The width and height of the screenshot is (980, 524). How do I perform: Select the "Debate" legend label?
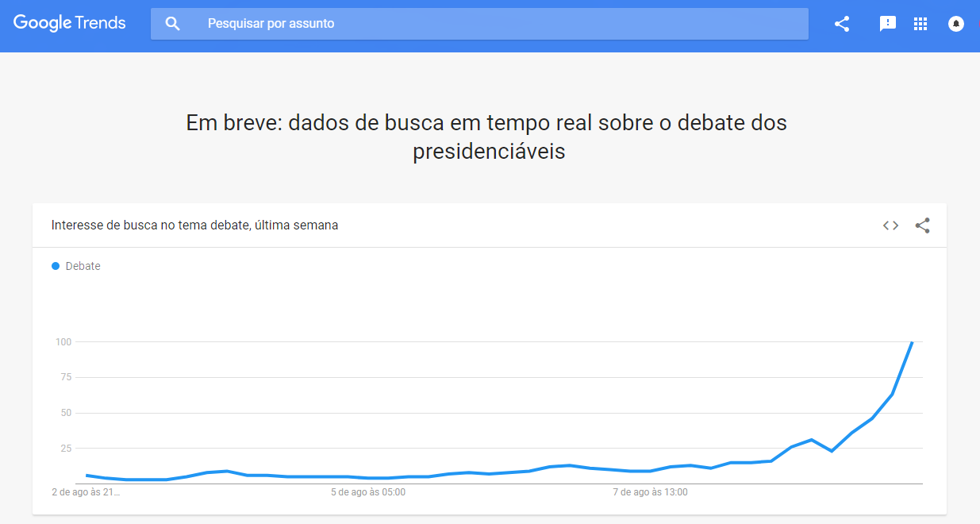pyautogui.click(x=83, y=266)
